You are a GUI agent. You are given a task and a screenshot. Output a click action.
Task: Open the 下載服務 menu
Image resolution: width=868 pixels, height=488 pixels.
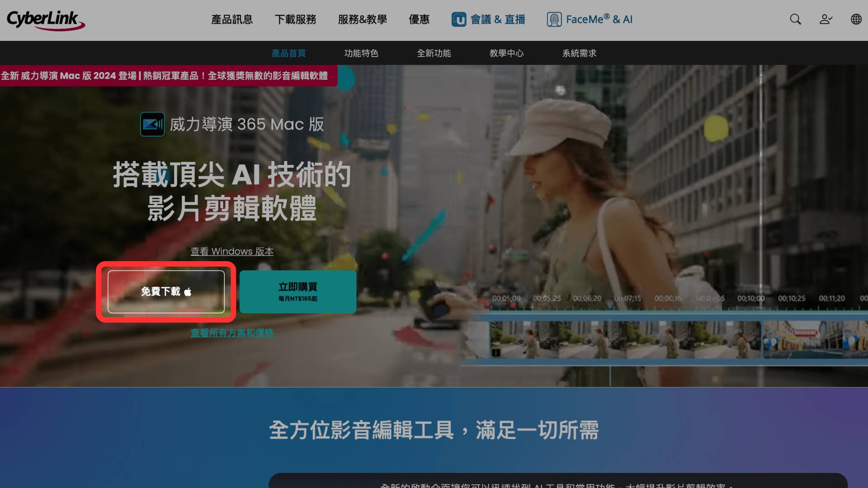click(296, 19)
